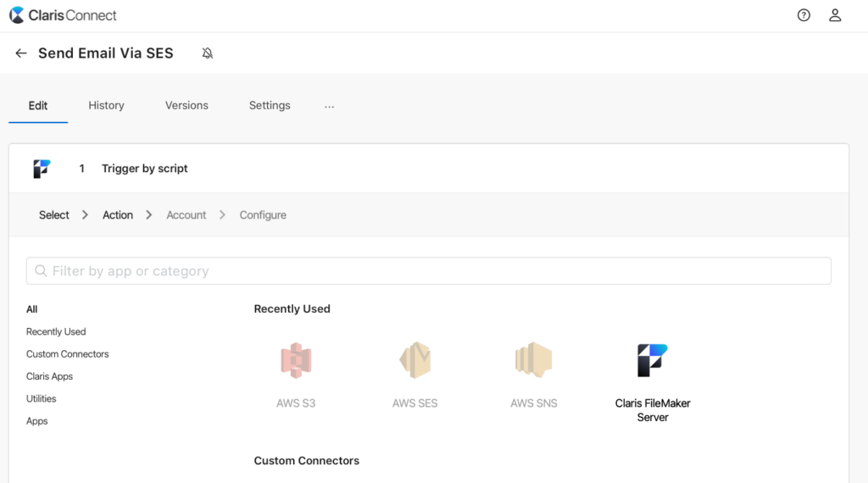868x483 pixels.
Task: Toggle the muted notification bell icon
Action: (x=208, y=53)
